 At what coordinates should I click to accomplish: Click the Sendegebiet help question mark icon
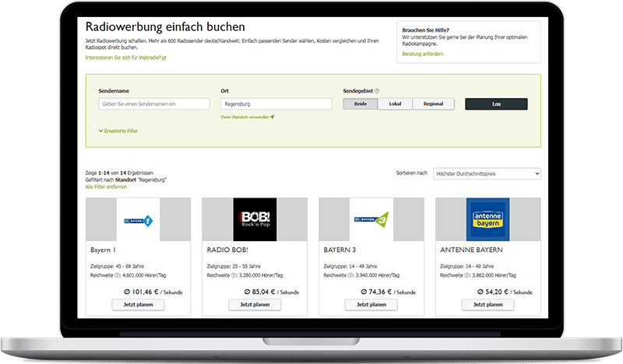[x=377, y=91]
